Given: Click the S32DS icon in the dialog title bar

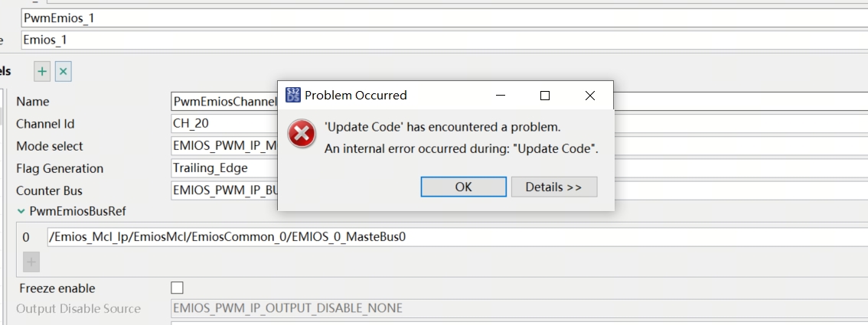Looking at the screenshot, I should point(293,95).
